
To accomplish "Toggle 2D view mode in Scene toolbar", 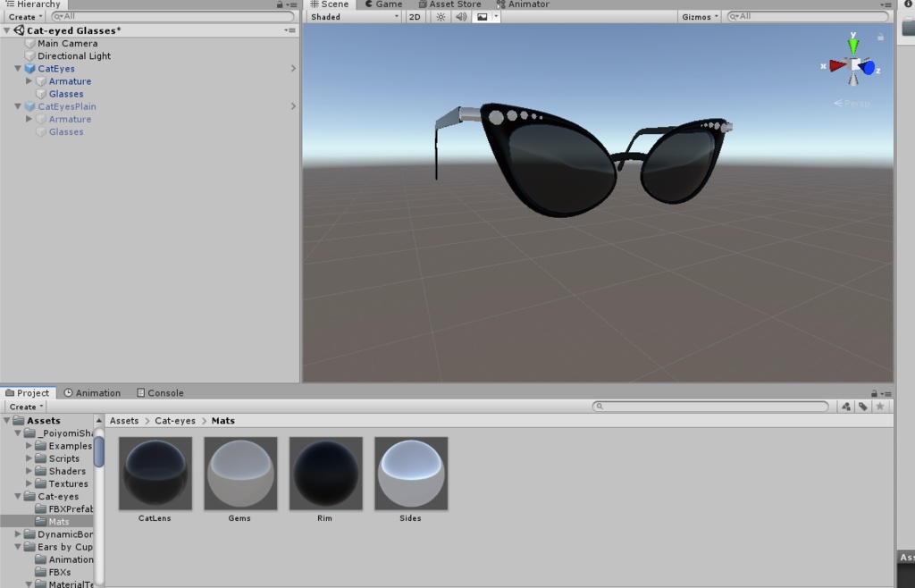I will coord(414,16).
